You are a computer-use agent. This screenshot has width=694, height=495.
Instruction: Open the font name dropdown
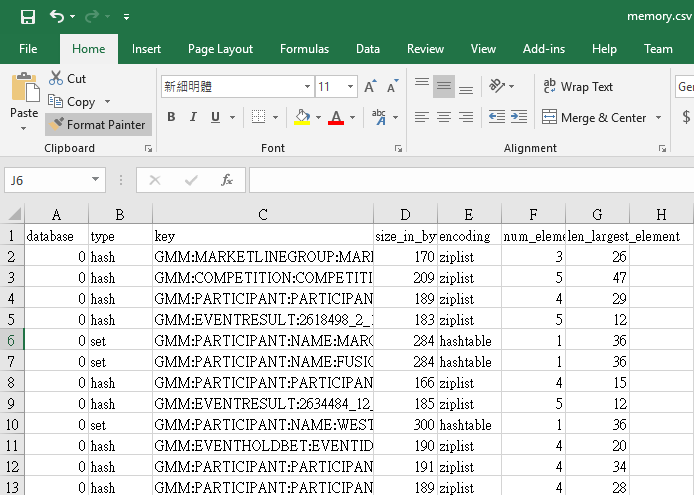pos(306,87)
